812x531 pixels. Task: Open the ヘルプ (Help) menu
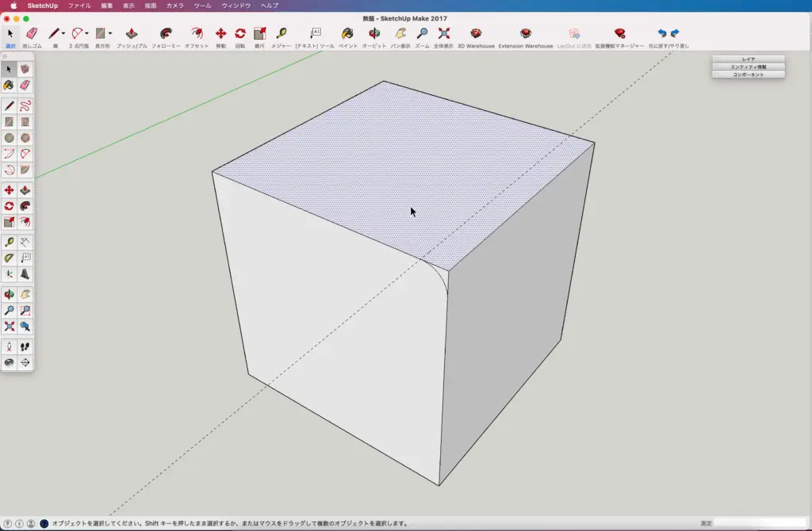click(270, 6)
